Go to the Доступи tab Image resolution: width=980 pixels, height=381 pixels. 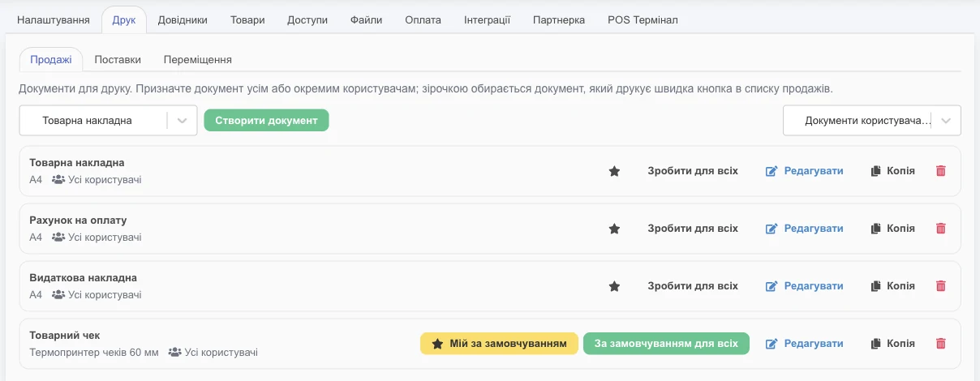coord(307,19)
